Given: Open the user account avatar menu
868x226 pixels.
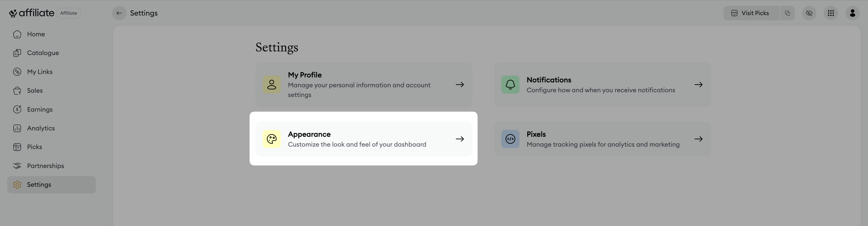Looking at the screenshot, I should pyautogui.click(x=852, y=13).
